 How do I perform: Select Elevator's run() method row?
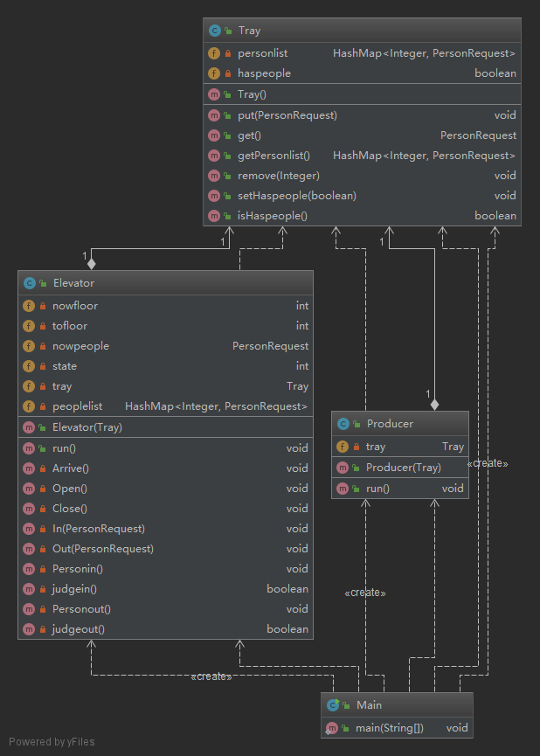(x=165, y=447)
